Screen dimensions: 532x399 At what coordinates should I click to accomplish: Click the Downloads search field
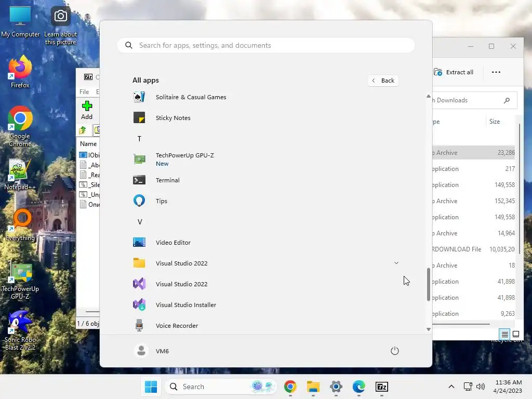click(474, 100)
